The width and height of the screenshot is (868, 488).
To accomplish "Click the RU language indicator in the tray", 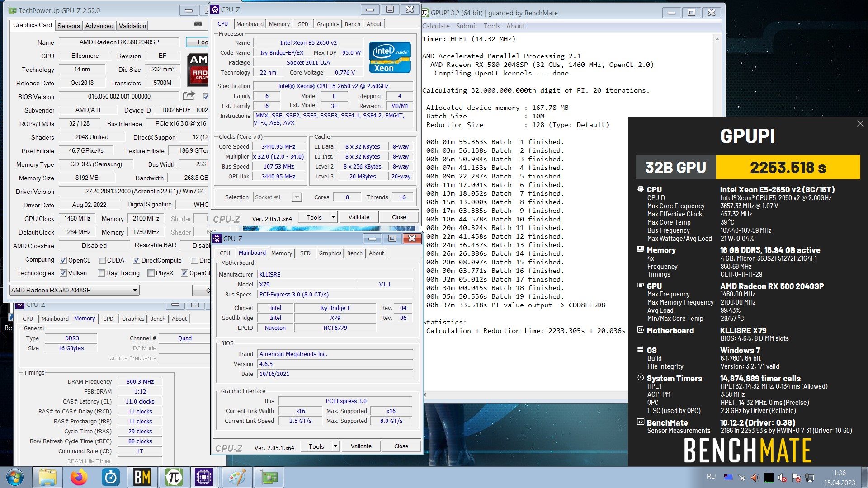I will (x=711, y=477).
